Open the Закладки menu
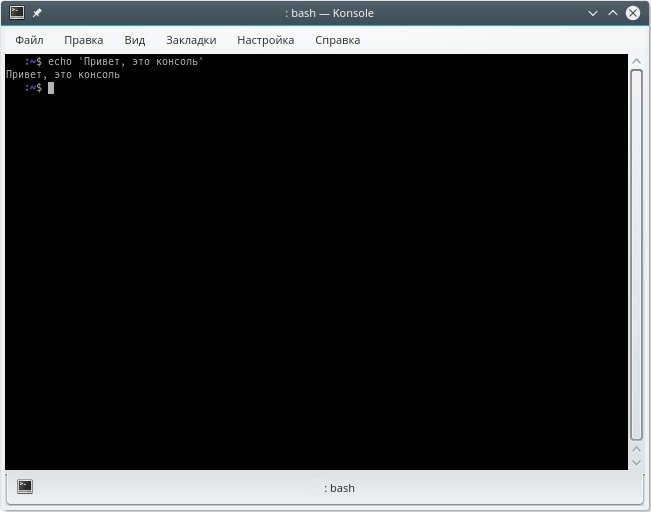This screenshot has width=651, height=512. [191, 40]
